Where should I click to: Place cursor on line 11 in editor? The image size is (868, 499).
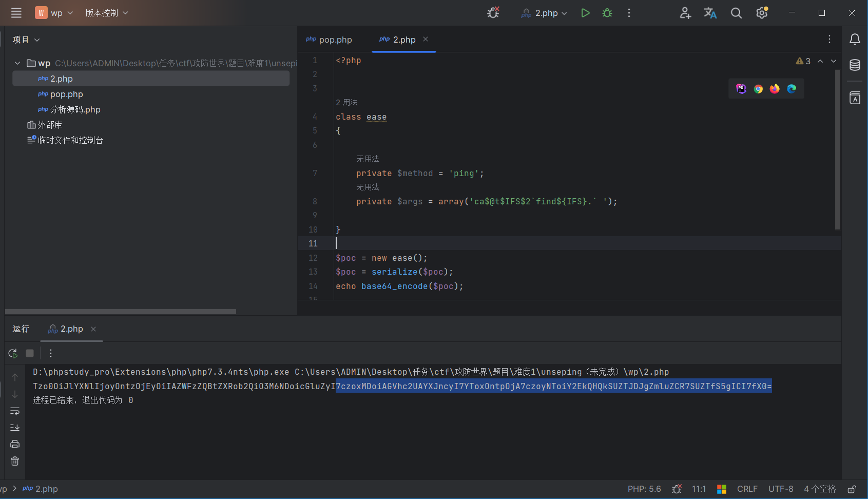[x=587, y=243]
